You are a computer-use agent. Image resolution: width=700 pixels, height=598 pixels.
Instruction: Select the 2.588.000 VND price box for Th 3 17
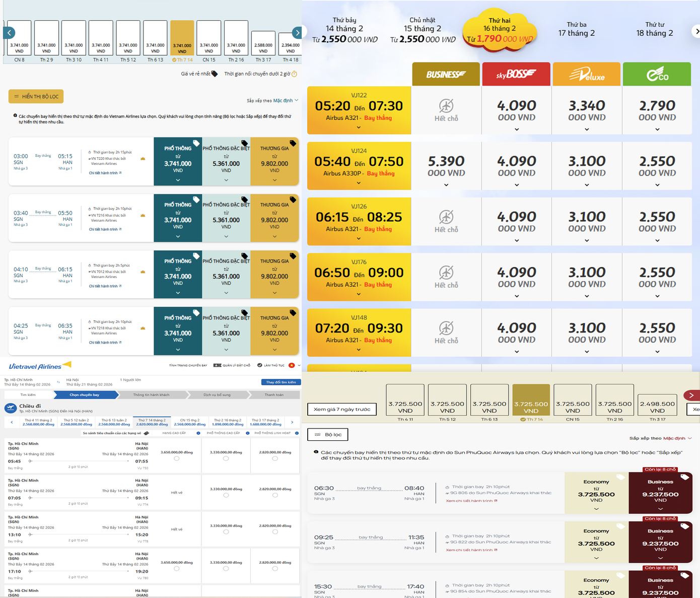click(x=263, y=47)
